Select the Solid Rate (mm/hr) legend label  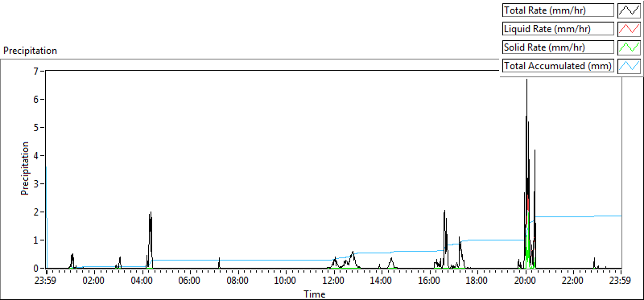click(x=558, y=47)
